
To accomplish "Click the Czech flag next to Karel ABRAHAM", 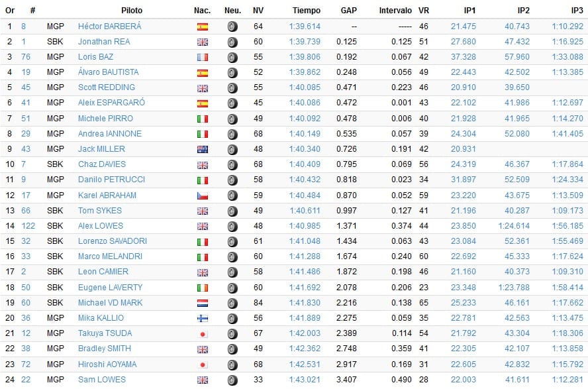I will point(203,195).
